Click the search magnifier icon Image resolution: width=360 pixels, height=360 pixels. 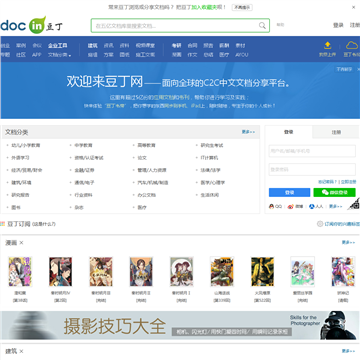[262, 25]
